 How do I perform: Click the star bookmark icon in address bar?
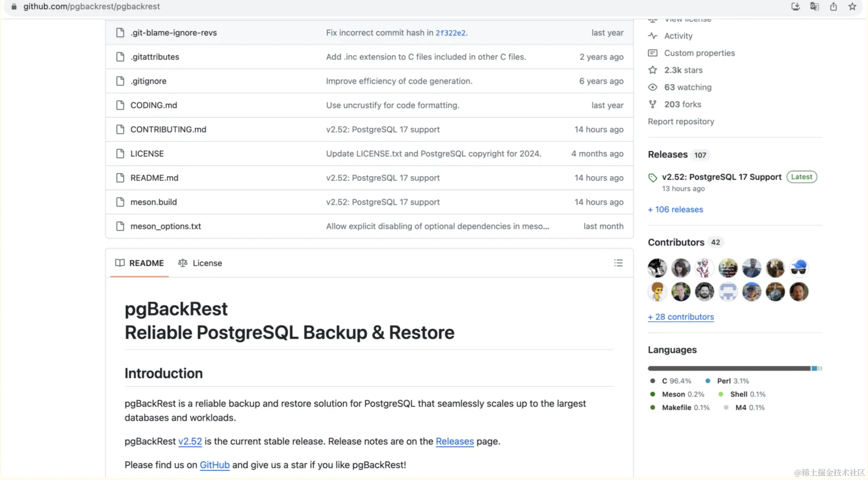coord(852,7)
